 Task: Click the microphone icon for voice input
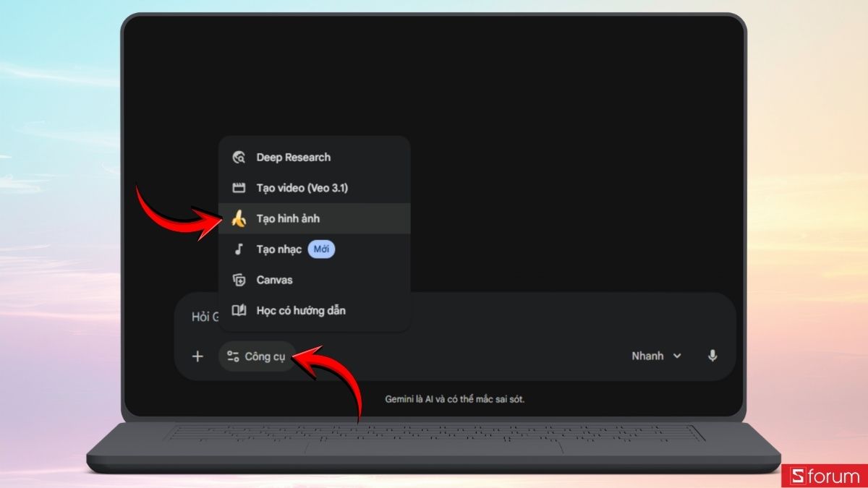tap(712, 356)
